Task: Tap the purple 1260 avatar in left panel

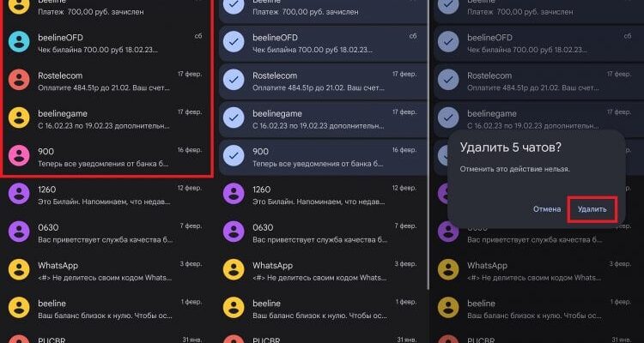Action: tap(19, 195)
